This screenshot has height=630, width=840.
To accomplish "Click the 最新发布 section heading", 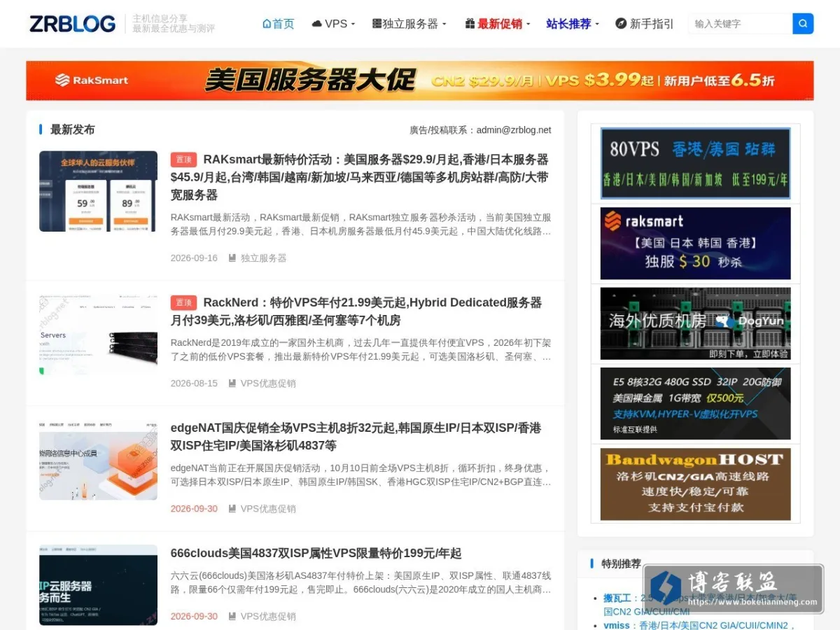I will pos(72,129).
